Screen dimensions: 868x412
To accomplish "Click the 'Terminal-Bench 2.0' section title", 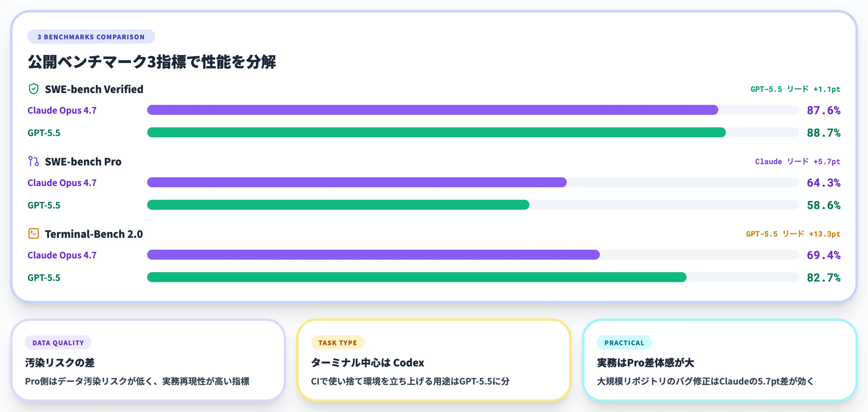I will [94, 234].
